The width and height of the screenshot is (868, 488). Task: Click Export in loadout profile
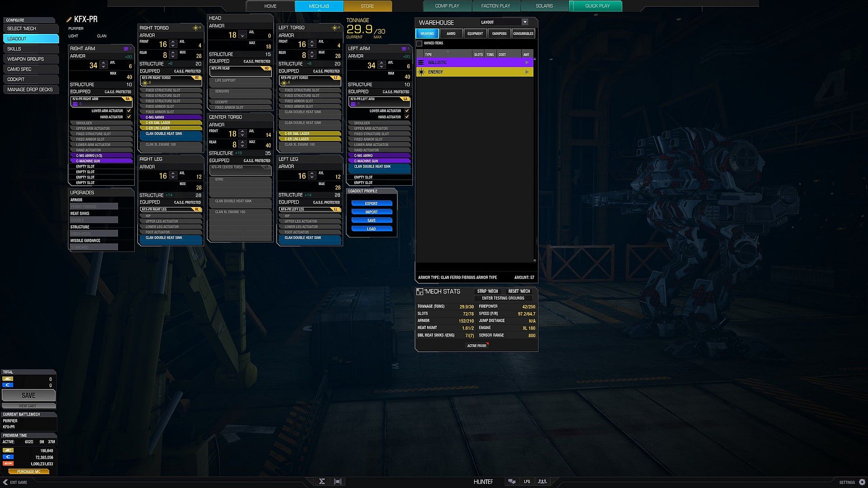(371, 204)
